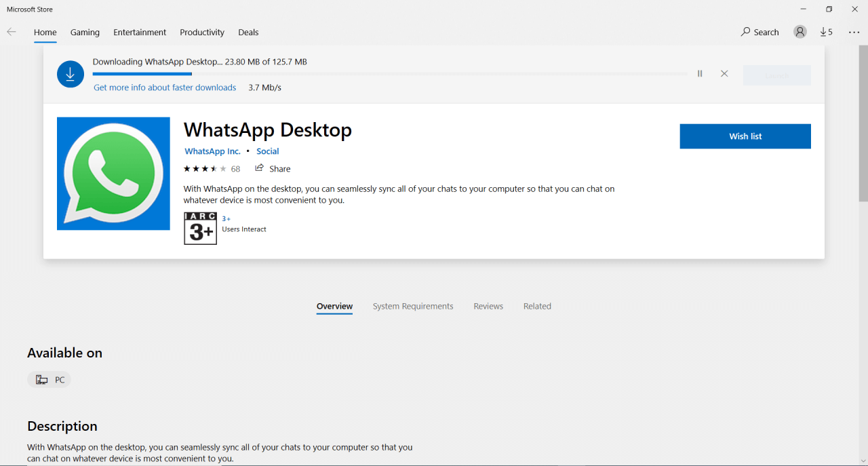Select the Reviews tab
868x466 pixels.
tap(488, 307)
